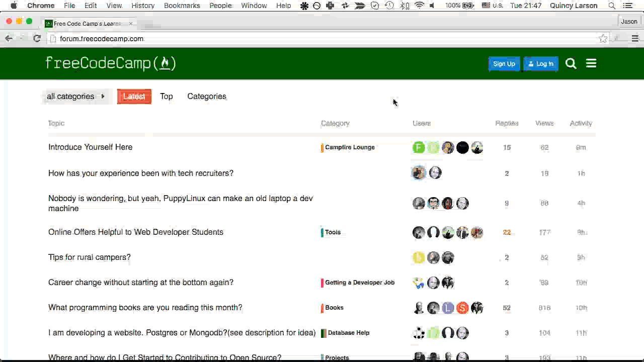This screenshot has width=644, height=362.
Task: Click the Sign Up button
Action: [504, 64]
